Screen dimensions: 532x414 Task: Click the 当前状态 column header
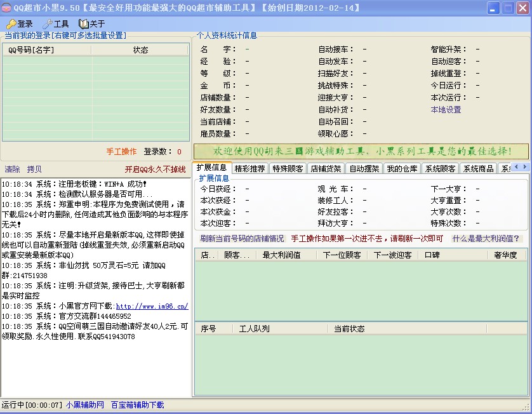tap(407, 328)
